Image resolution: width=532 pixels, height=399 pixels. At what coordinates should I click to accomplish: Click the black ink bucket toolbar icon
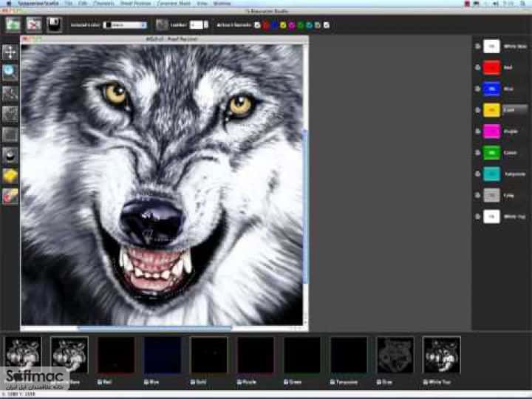coord(54,25)
